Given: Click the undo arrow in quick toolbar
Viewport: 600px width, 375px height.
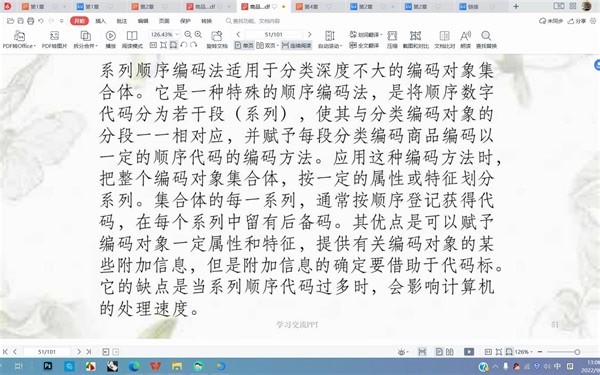Looking at the screenshot, I should click(41, 21).
